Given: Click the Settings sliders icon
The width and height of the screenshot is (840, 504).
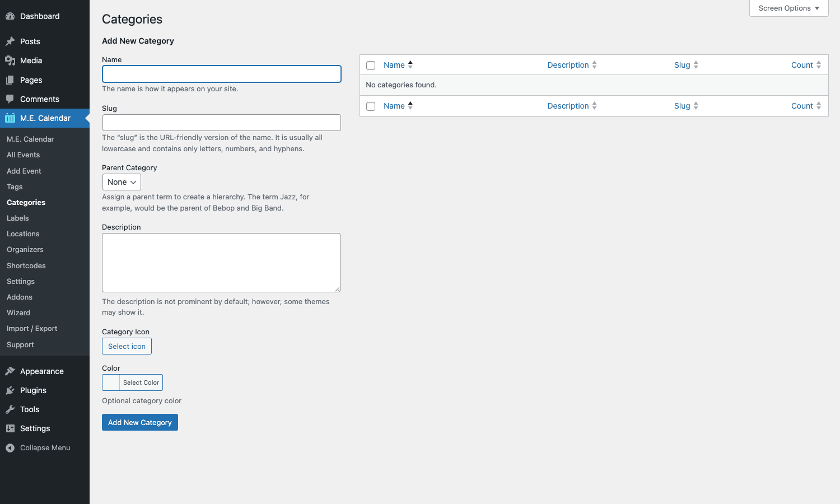Looking at the screenshot, I should coord(10,428).
